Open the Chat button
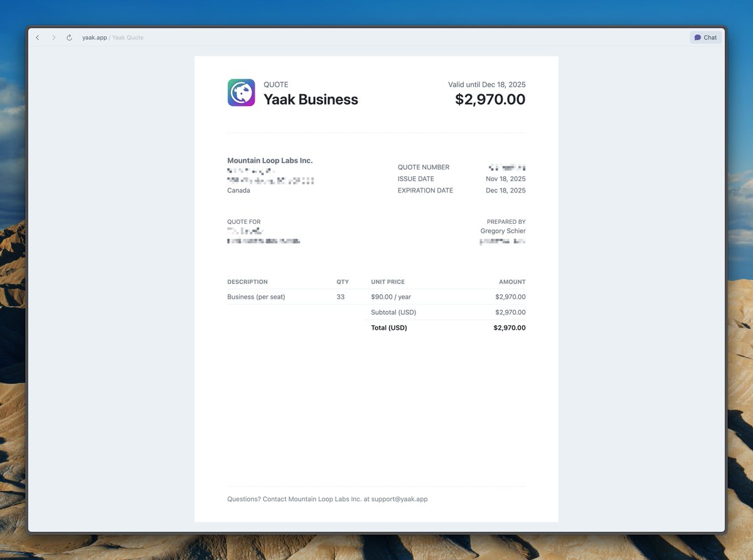753x560 pixels. pyautogui.click(x=705, y=38)
